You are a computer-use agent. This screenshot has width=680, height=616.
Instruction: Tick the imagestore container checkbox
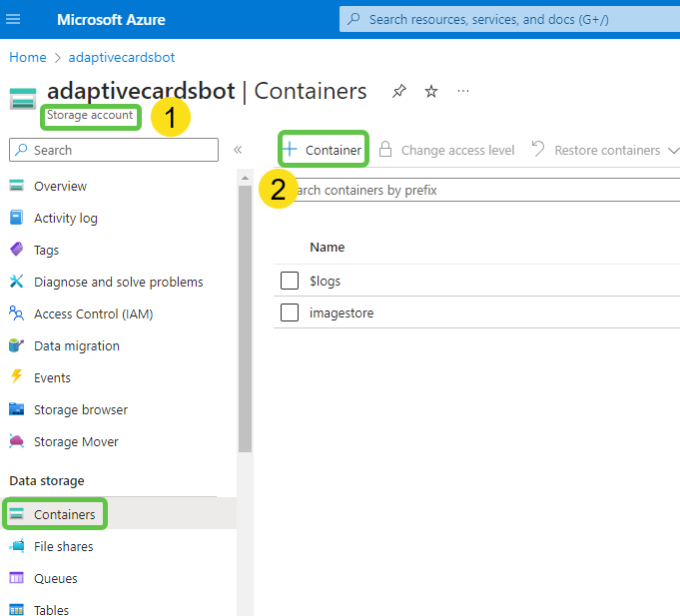click(290, 312)
